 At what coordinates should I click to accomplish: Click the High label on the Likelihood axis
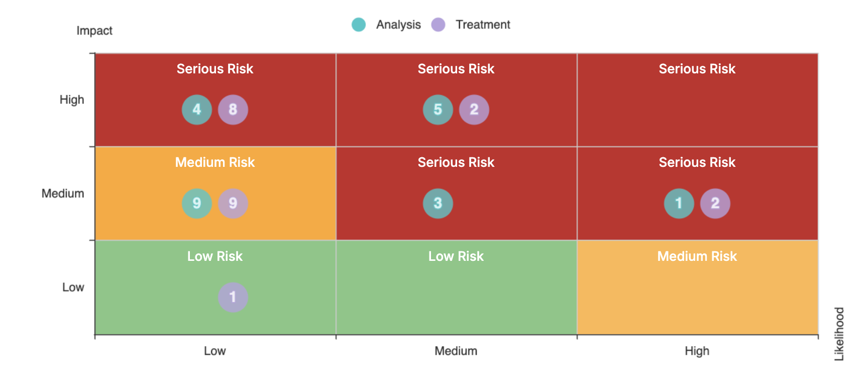tap(697, 351)
